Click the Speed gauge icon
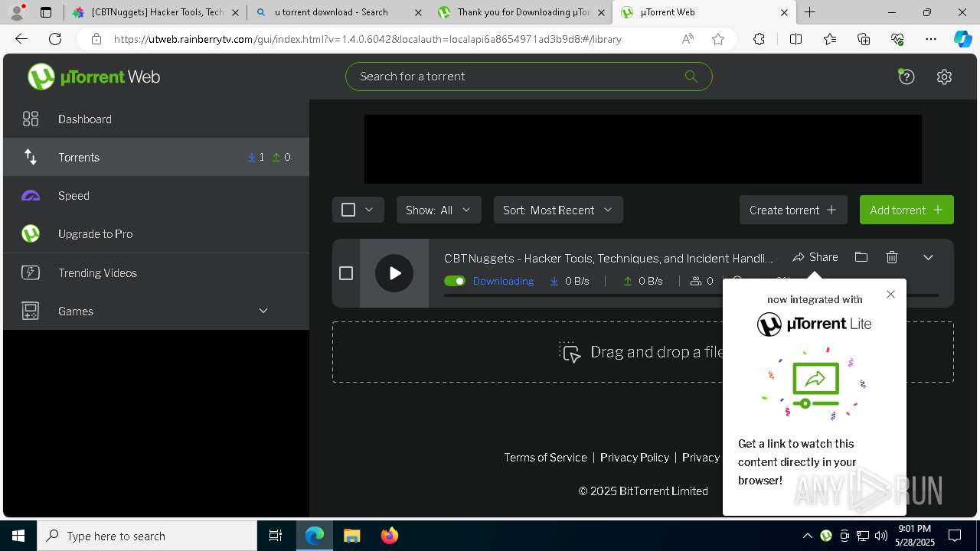The image size is (980, 551). (x=31, y=196)
